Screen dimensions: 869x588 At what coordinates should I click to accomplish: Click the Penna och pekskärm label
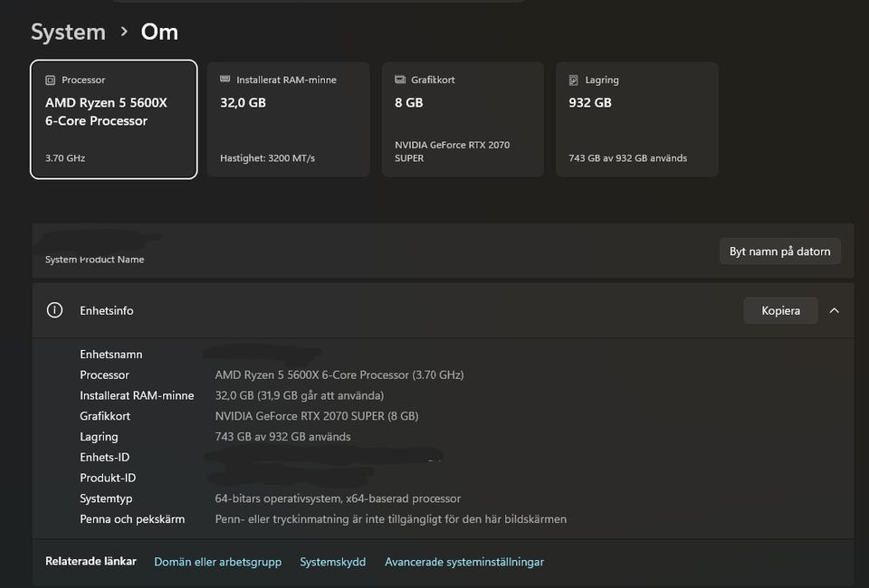coord(132,519)
